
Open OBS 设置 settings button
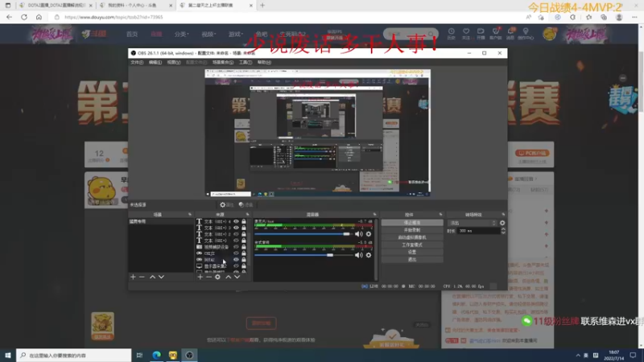[412, 252]
